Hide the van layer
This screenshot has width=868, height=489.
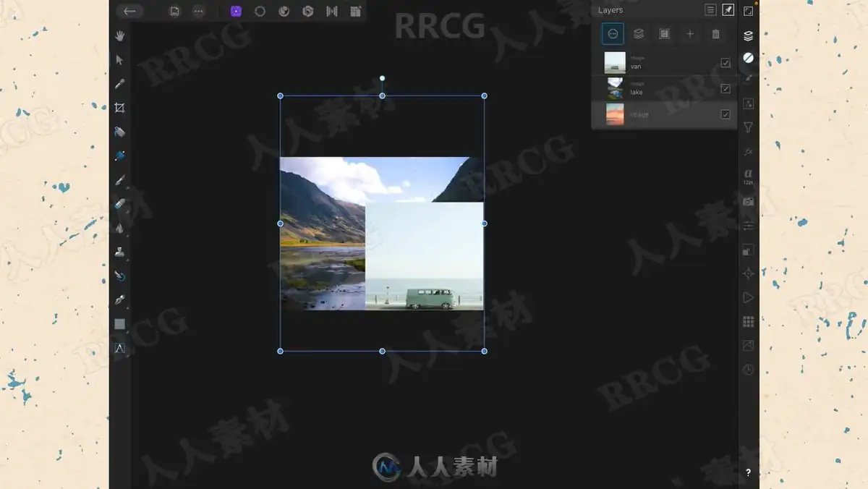coord(726,63)
